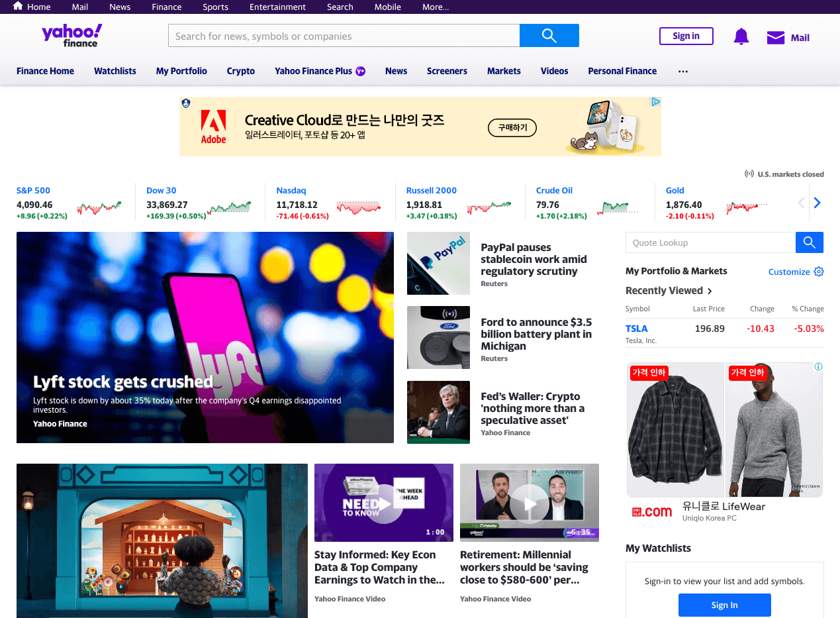Image resolution: width=840 pixels, height=618 pixels.
Task: Click the My Watchlists heading
Action: click(658, 548)
